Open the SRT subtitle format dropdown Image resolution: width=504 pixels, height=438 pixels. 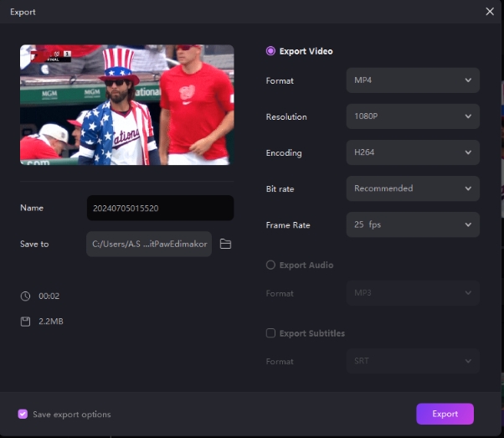tap(412, 361)
